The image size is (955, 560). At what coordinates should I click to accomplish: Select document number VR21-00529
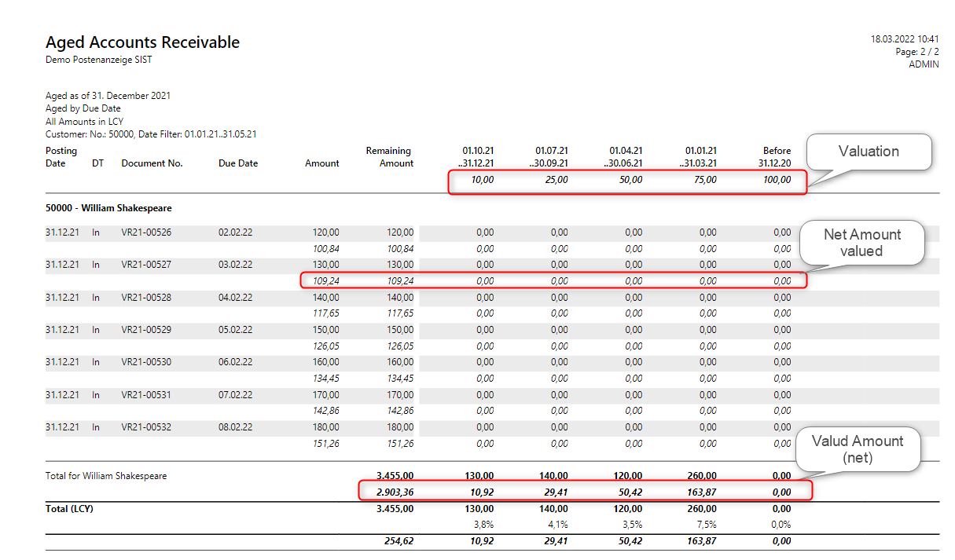146,330
